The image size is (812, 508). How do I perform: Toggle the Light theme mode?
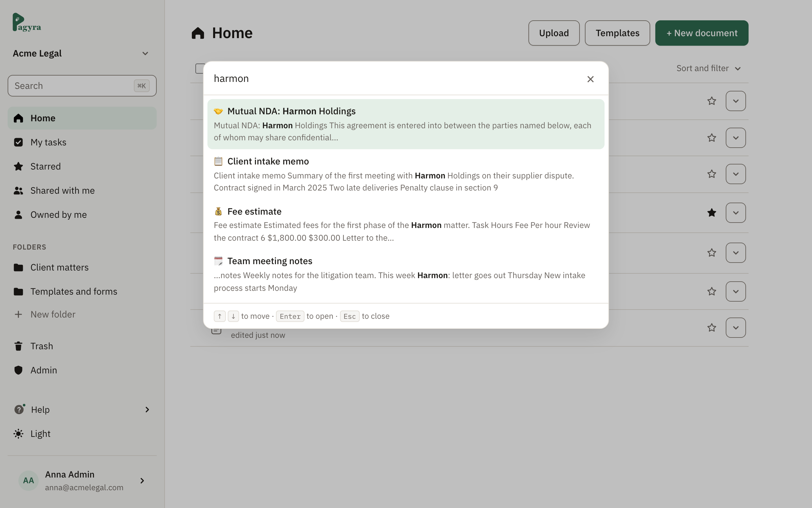pyautogui.click(x=82, y=434)
